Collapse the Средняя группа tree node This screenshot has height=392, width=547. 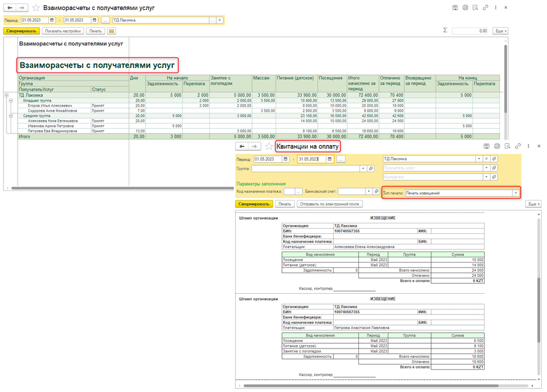click(x=11, y=116)
